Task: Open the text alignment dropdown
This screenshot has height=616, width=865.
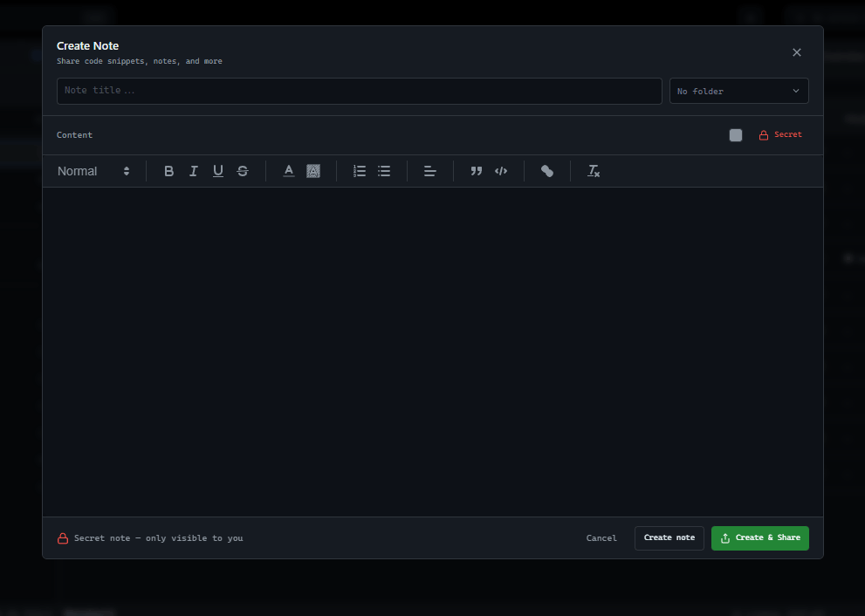Action: 429,171
